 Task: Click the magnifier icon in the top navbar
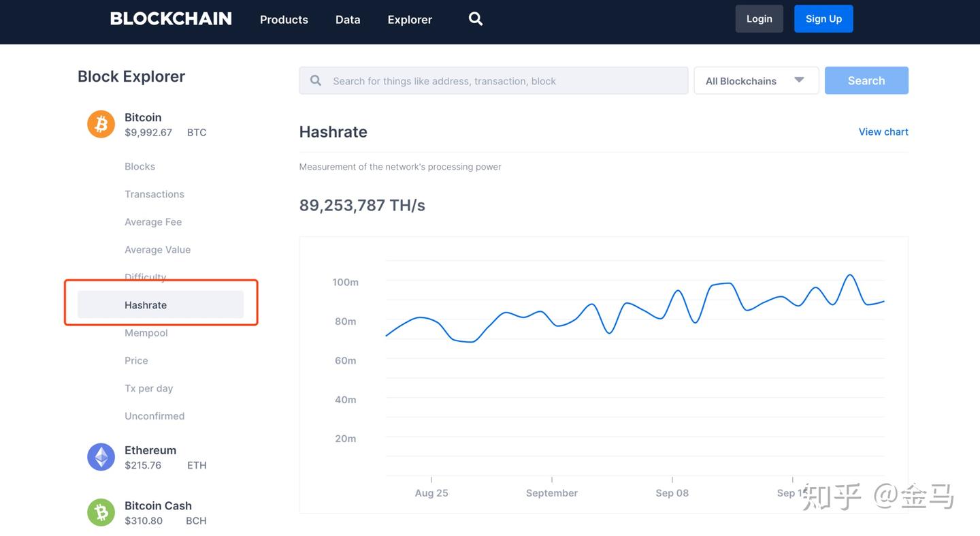click(476, 19)
